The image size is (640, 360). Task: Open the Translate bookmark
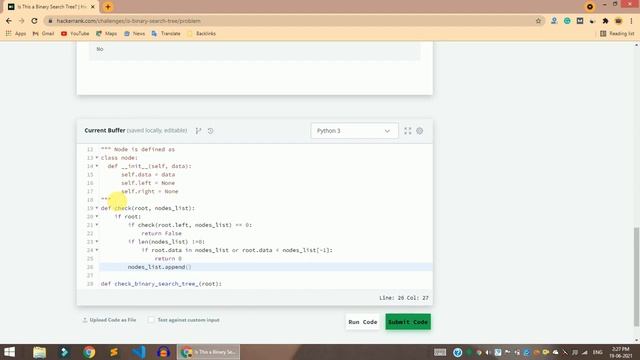166,33
